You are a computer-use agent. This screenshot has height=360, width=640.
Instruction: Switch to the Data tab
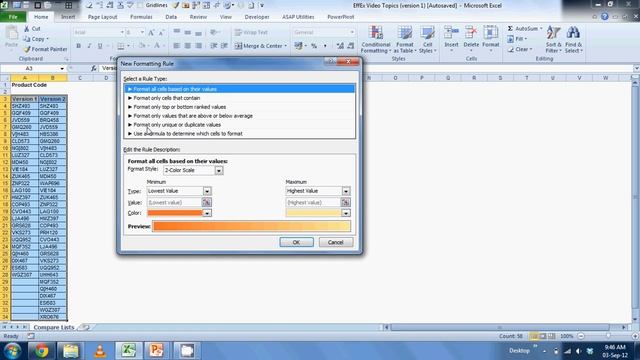click(x=171, y=17)
